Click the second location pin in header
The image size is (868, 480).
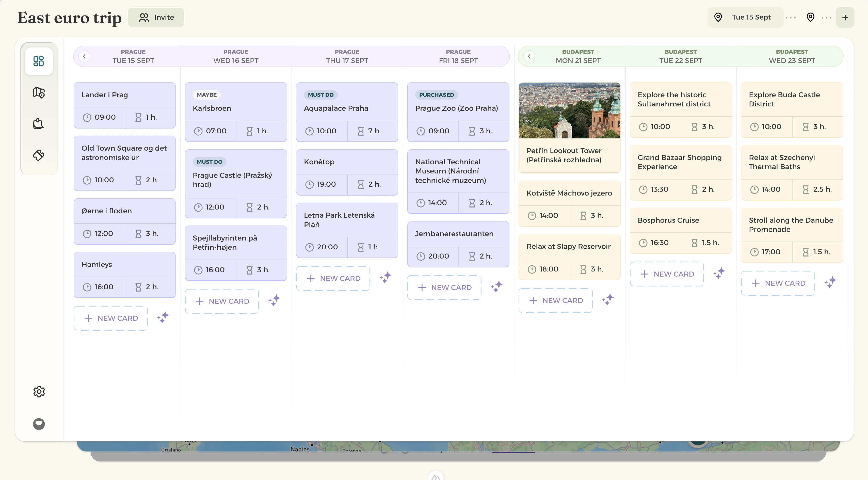tap(810, 17)
